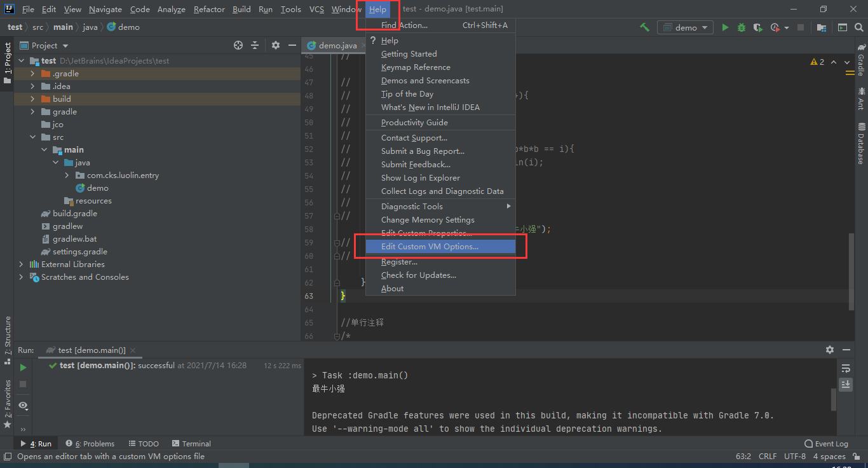Open the demo run configuration dropdown

[x=686, y=27]
